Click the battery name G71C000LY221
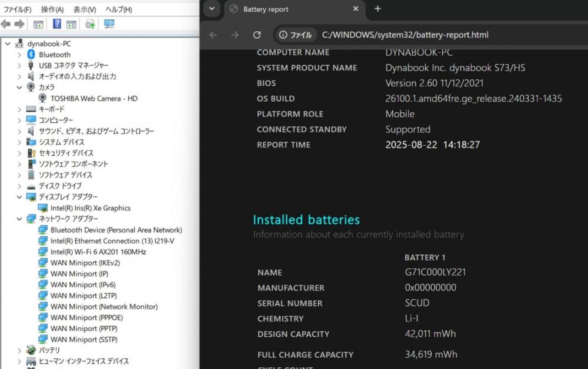Viewport: 588px width, 369px height. click(x=435, y=273)
